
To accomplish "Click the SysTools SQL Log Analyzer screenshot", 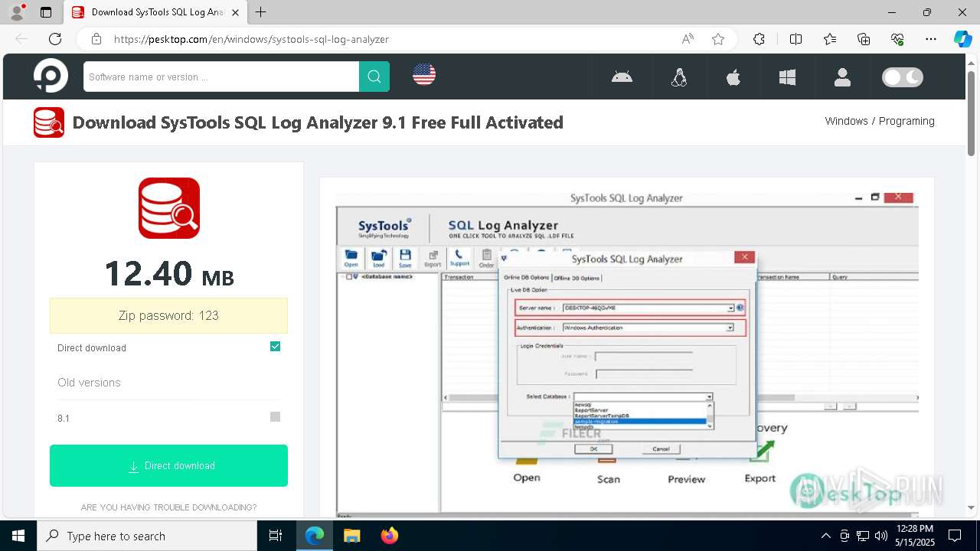I will coord(627,356).
